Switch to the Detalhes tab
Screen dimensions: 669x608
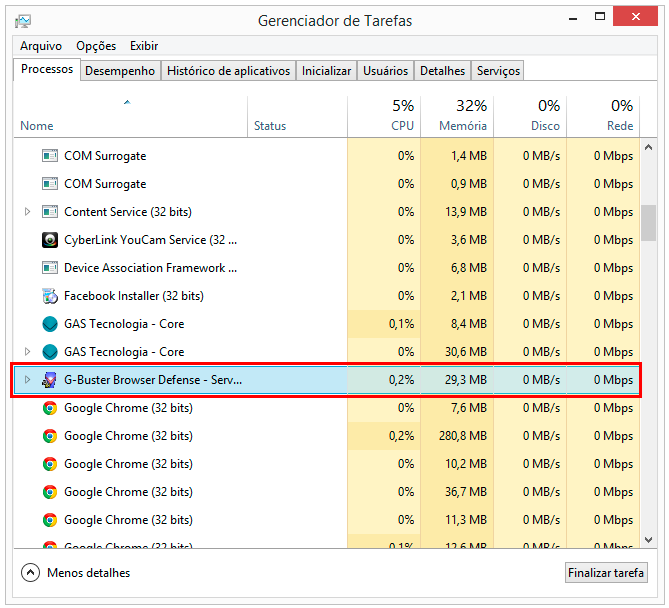(x=442, y=71)
